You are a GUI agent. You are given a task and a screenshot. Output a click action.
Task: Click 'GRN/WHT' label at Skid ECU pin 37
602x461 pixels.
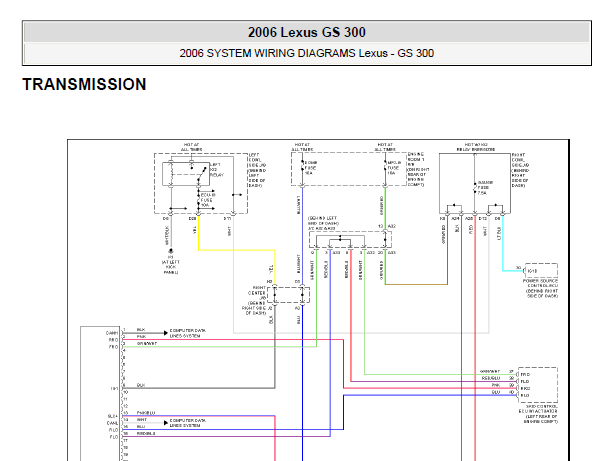click(x=490, y=371)
